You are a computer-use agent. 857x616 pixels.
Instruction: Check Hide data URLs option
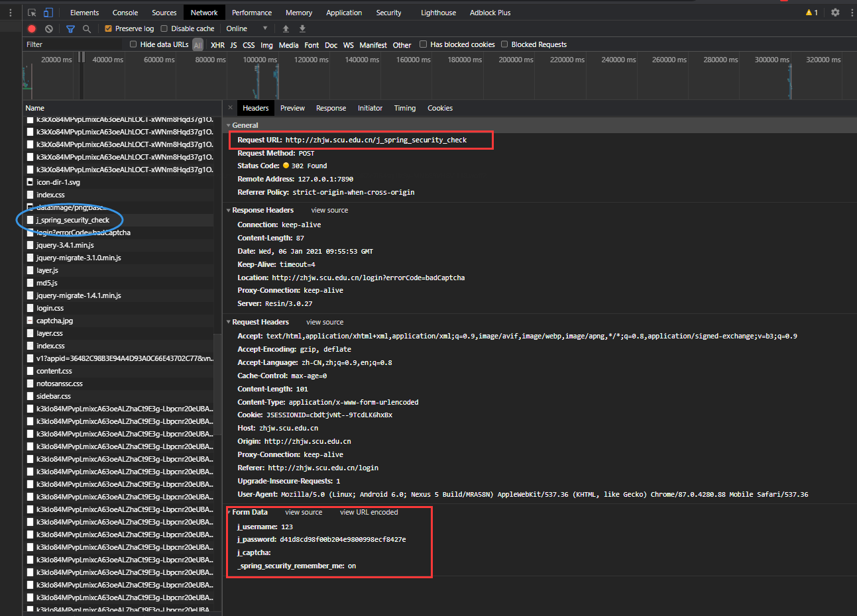pos(133,44)
